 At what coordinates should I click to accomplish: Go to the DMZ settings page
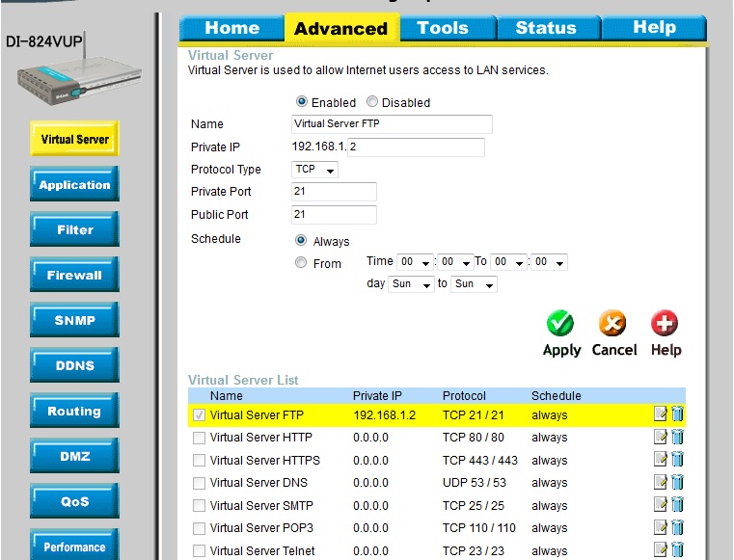point(74,456)
